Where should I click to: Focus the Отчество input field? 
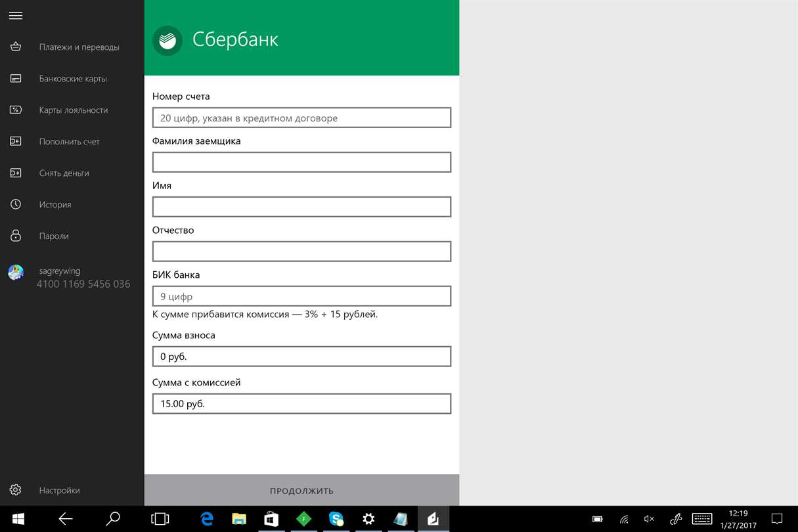(x=301, y=252)
